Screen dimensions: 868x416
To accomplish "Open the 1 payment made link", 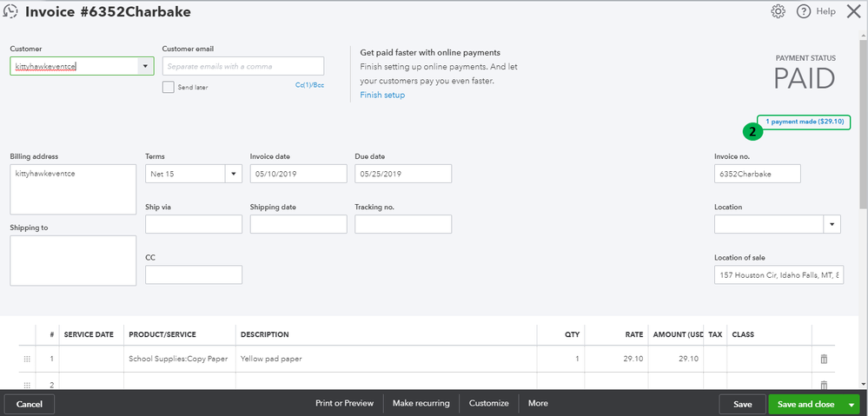I will tap(804, 122).
